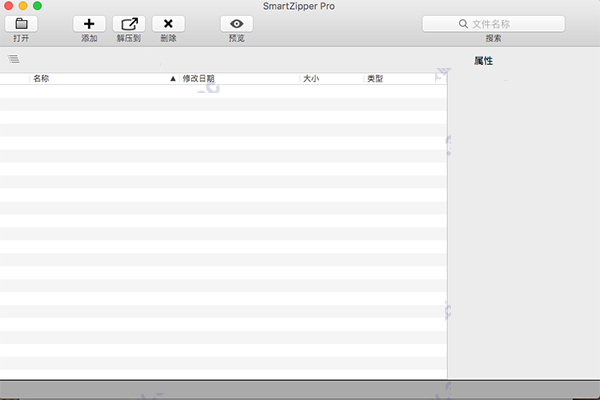600x400 pixels.
Task: Toggle the 预览 (preview) eye icon
Action: (236, 23)
